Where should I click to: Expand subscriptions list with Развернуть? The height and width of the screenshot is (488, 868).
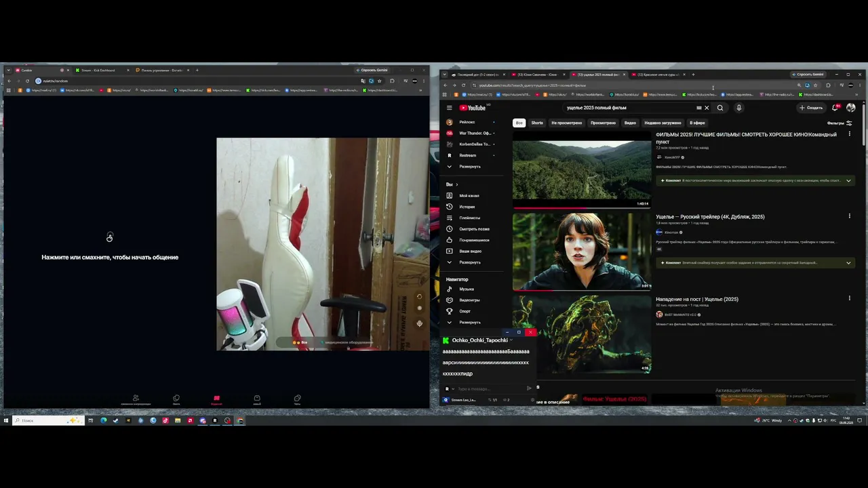(469, 166)
